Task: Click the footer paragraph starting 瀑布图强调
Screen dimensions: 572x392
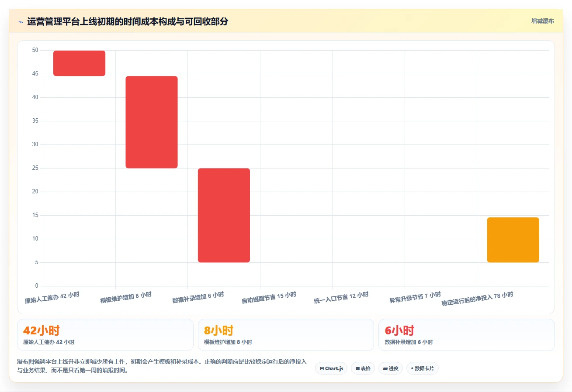Action: tap(162, 366)
